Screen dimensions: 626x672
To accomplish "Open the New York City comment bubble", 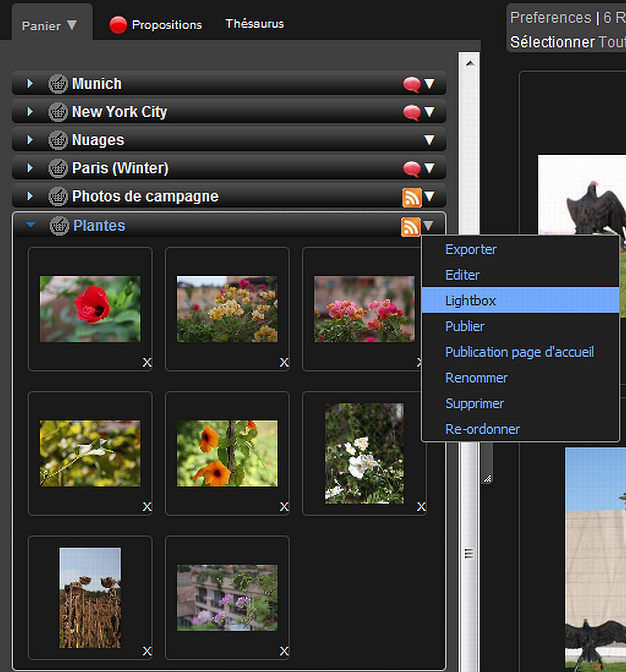I will pyautogui.click(x=412, y=112).
